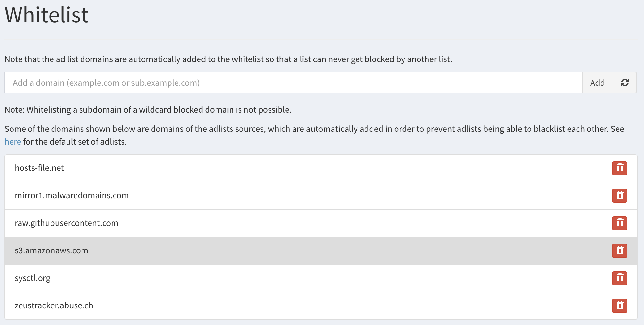Screen dimensions: 644x325
Task: Select the mirror1.malwaredomains.com list entry
Action: click(72, 196)
